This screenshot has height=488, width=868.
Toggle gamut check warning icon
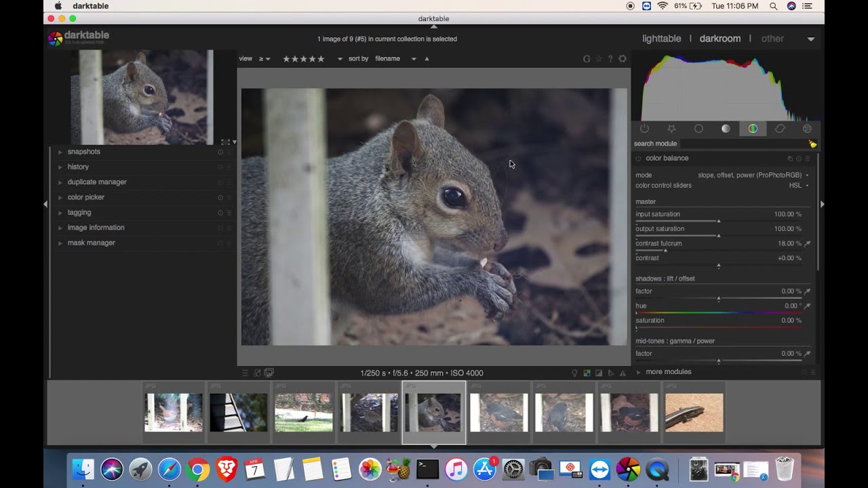pos(623,373)
